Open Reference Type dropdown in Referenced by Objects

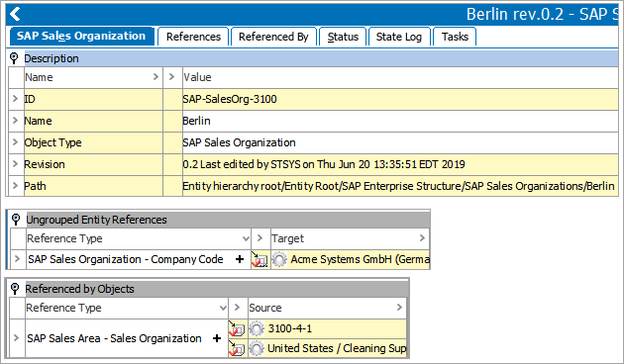tap(223, 308)
